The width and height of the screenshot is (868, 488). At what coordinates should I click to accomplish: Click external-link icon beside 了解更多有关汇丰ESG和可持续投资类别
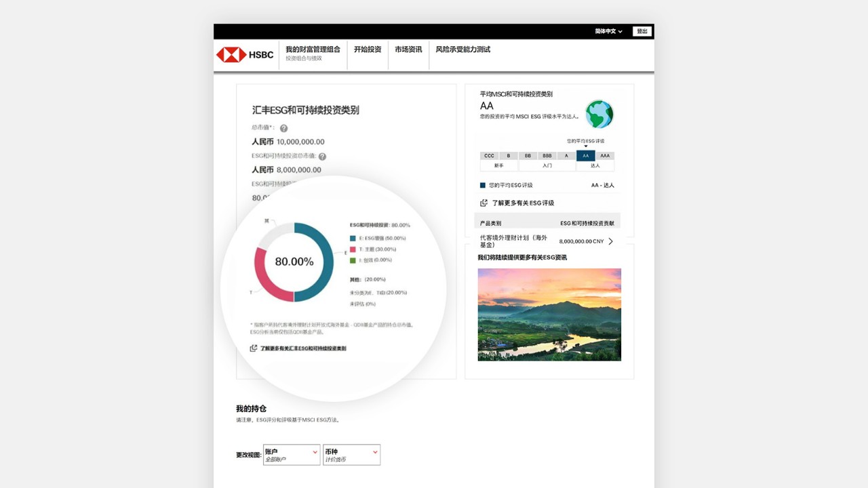pos(254,348)
